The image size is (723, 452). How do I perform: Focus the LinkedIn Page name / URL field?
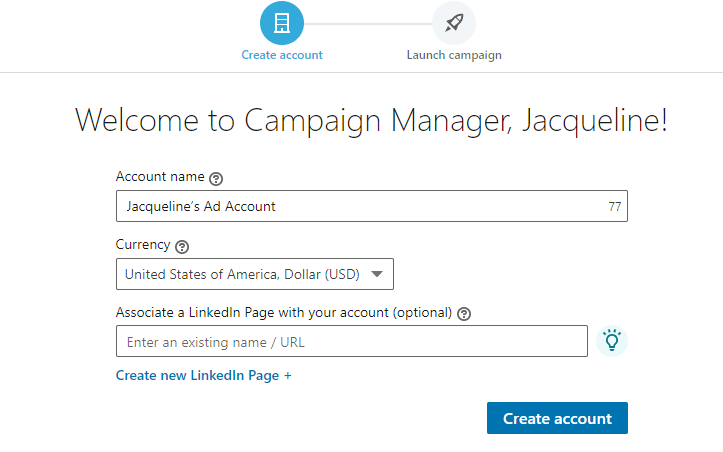(352, 341)
